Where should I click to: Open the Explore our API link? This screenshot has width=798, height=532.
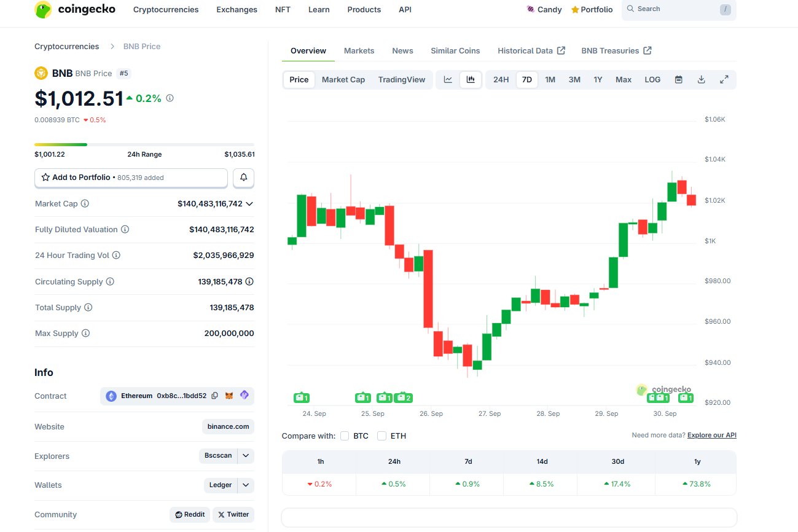pos(711,436)
